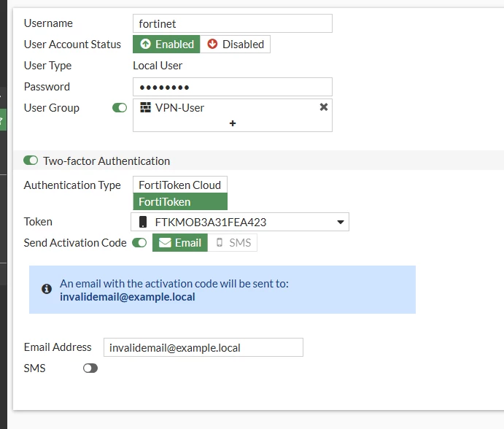Click the Email Address input field

[203, 347]
